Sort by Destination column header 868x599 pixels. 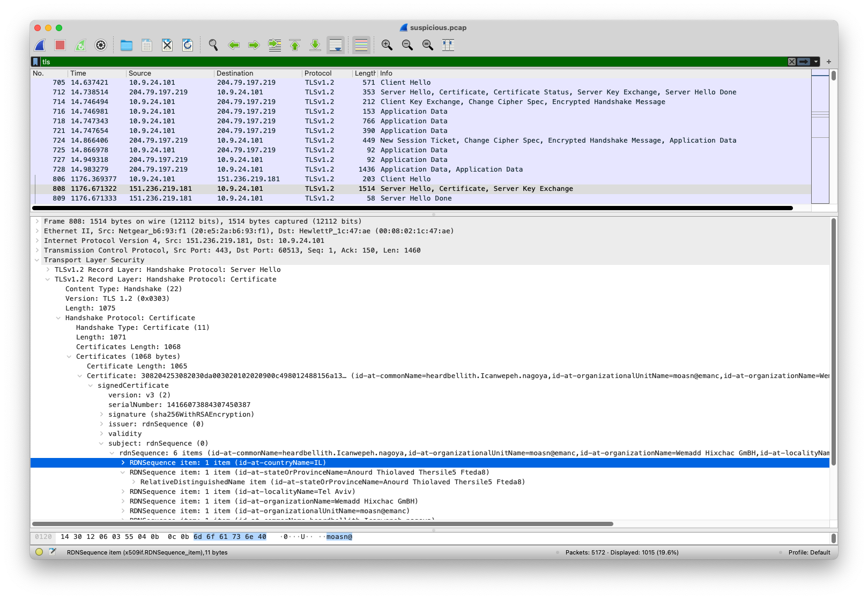click(x=257, y=73)
